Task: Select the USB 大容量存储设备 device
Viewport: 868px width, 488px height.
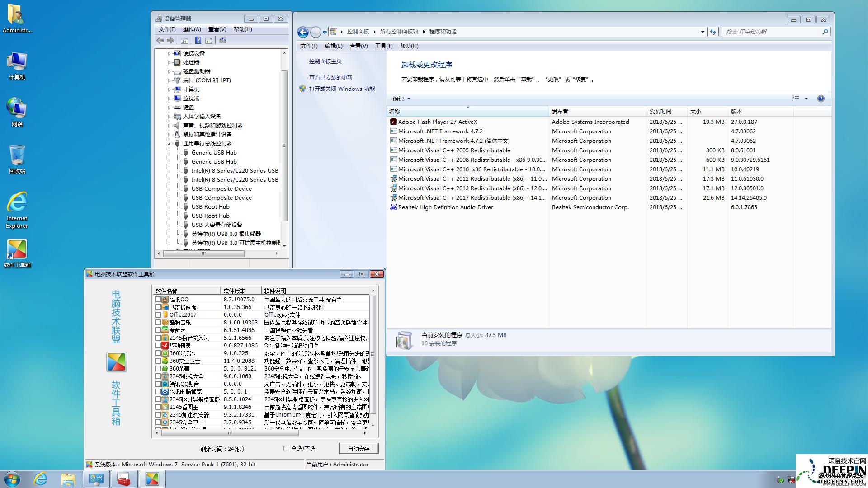Action: [x=217, y=225]
